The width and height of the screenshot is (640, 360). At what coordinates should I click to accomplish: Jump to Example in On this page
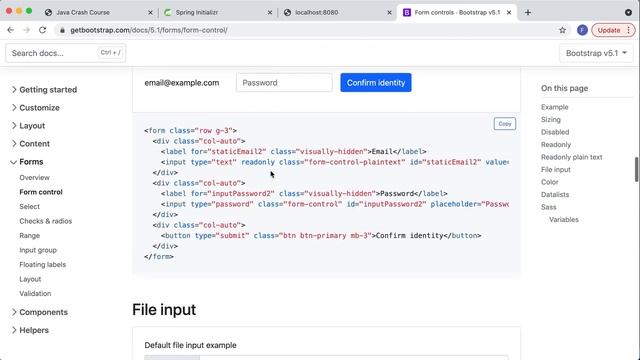pos(554,107)
